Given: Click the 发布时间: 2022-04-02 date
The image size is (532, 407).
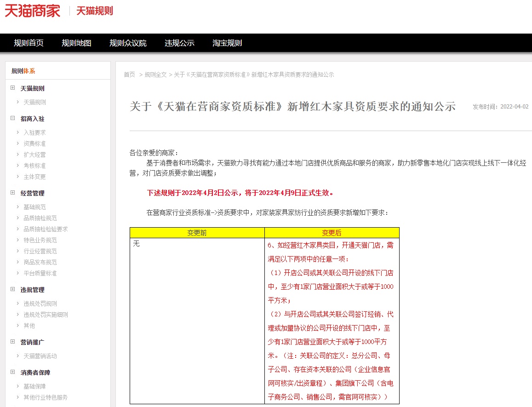Looking at the screenshot, I should pyautogui.click(x=500, y=107).
